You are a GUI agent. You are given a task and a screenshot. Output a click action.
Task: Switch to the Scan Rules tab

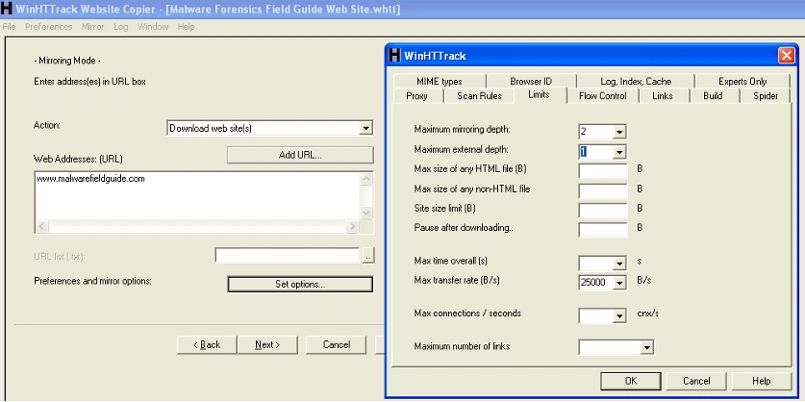pyautogui.click(x=479, y=96)
